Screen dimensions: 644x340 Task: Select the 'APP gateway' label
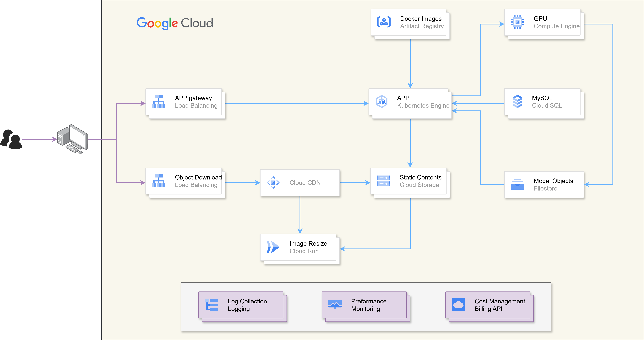[x=193, y=98]
